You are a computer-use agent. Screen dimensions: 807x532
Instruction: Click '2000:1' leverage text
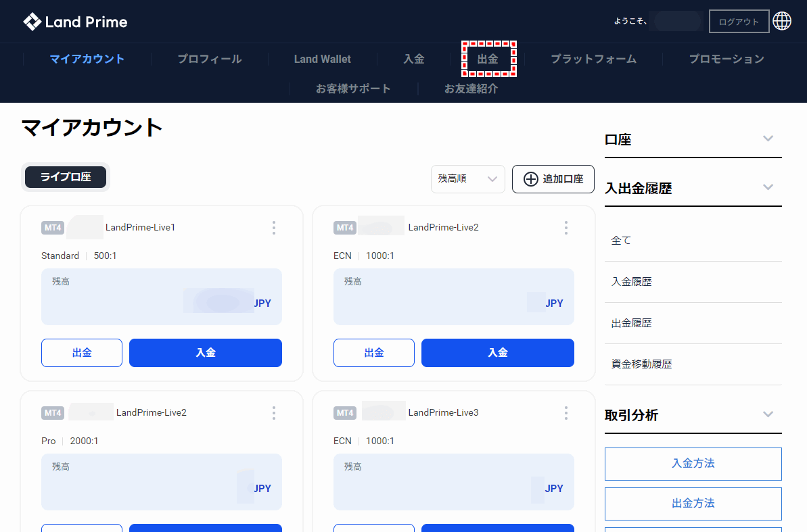coord(84,441)
